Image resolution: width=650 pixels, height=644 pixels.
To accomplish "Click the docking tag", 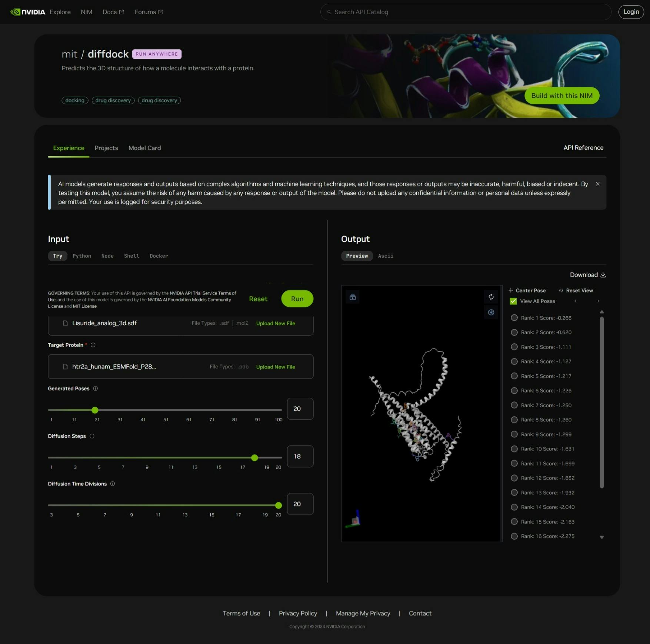I will (x=75, y=100).
